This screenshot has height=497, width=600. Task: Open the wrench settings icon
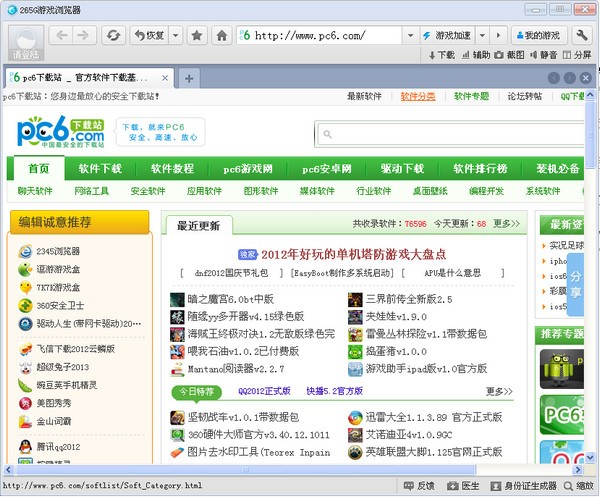[x=582, y=36]
